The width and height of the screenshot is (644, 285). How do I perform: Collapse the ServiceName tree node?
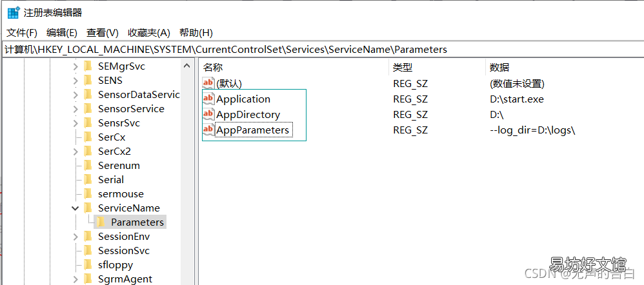(75, 208)
